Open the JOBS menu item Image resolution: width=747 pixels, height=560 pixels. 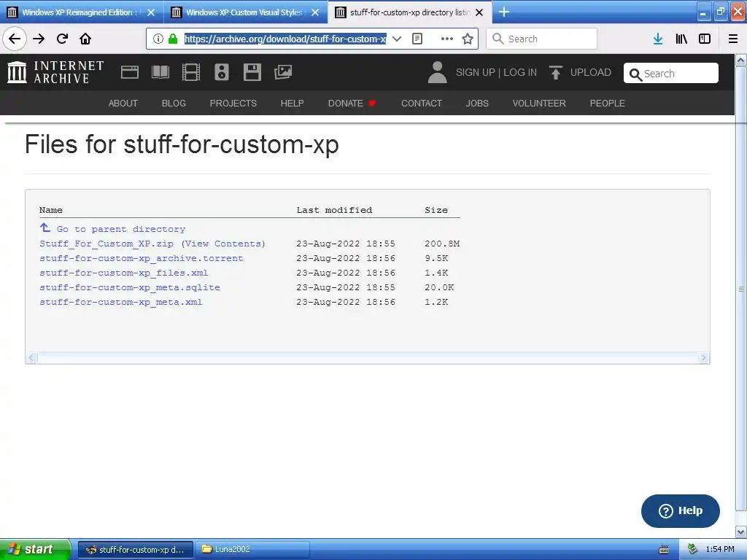click(x=477, y=104)
